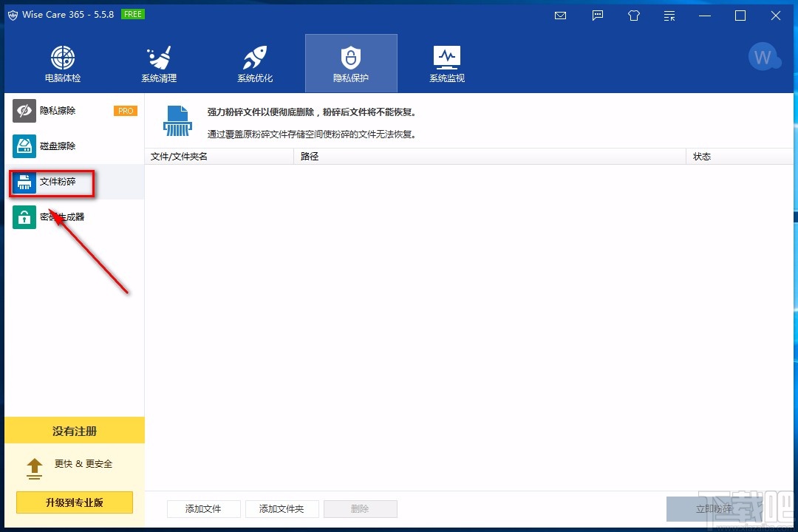The height and width of the screenshot is (532, 798).
Task: Click the green FREE badge in title
Action: (x=133, y=14)
